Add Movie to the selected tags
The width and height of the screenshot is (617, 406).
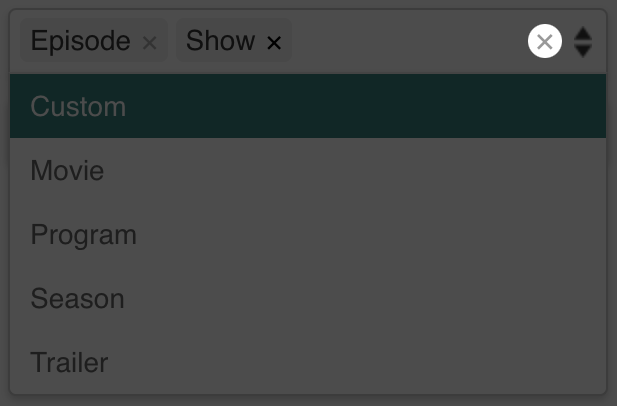click(x=308, y=170)
